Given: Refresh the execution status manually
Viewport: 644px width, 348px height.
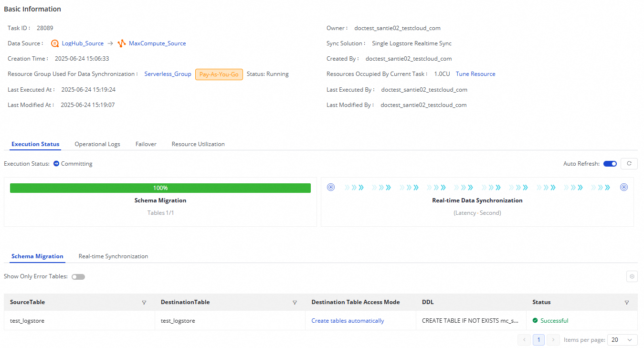Looking at the screenshot, I should pos(629,164).
